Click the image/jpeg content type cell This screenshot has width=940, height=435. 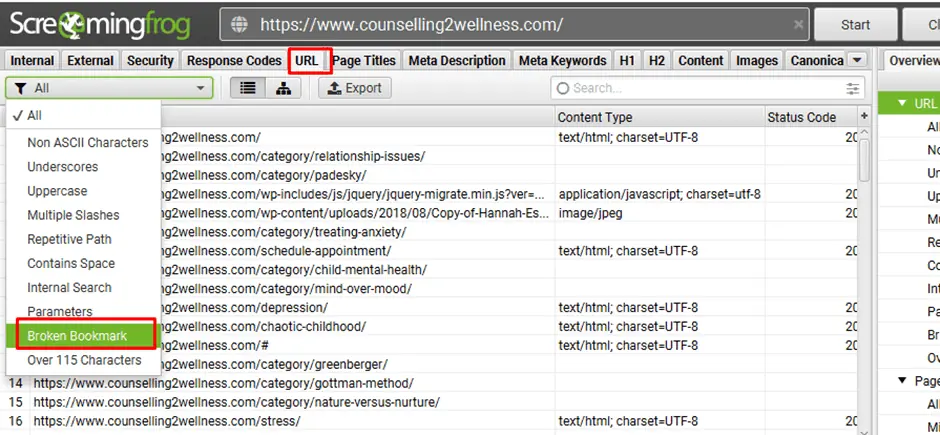coord(659,213)
